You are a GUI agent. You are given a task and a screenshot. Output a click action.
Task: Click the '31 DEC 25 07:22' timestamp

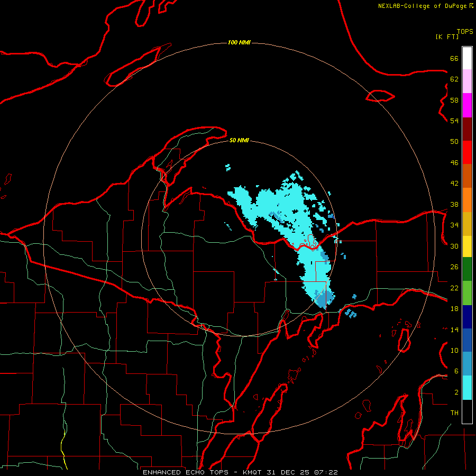tap(303, 472)
